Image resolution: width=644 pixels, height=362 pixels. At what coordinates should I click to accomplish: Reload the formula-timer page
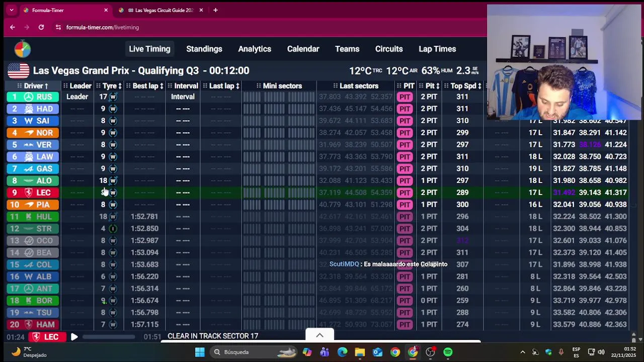pos(41,27)
